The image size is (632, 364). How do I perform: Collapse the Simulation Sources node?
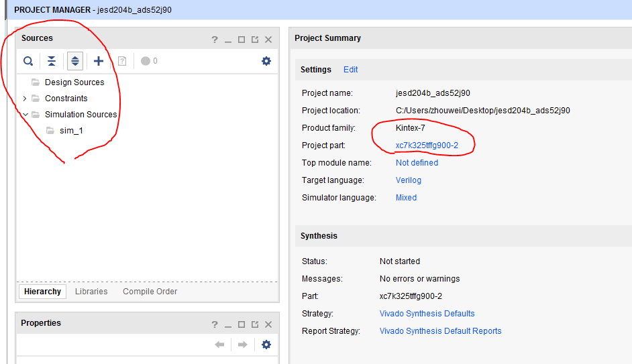coord(25,115)
